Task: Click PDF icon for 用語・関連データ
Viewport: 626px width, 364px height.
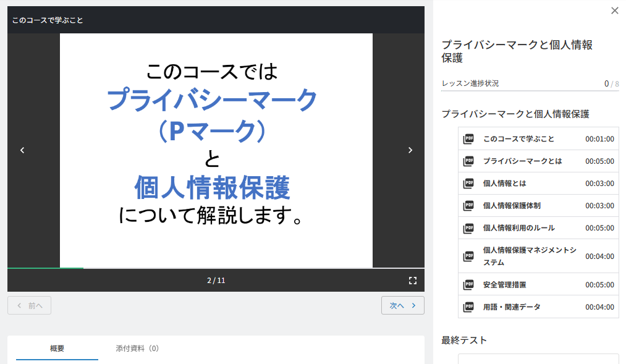Action: (468, 307)
